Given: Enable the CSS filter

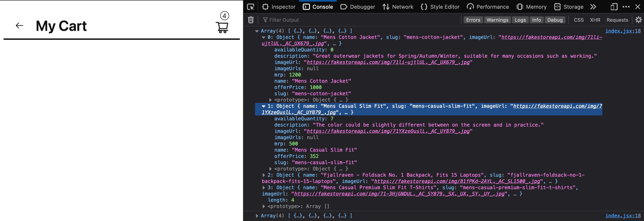Looking at the screenshot, I should [x=578, y=20].
